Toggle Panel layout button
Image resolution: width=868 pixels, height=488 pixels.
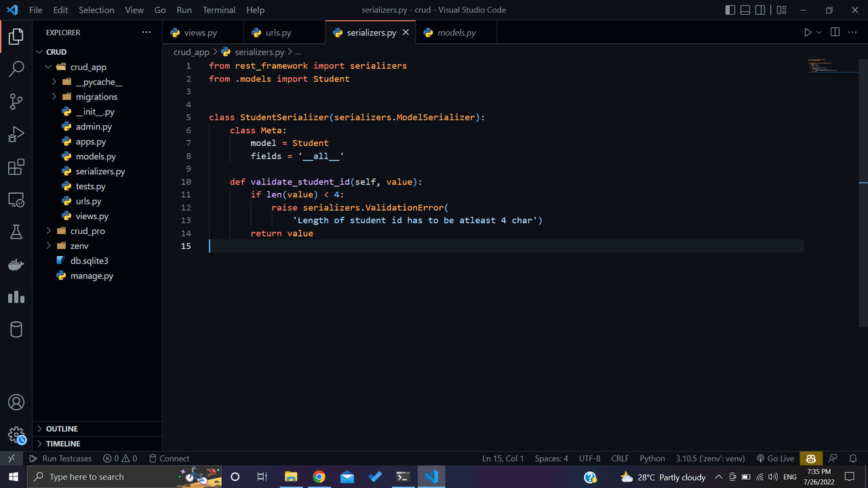[x=745, y=10]
